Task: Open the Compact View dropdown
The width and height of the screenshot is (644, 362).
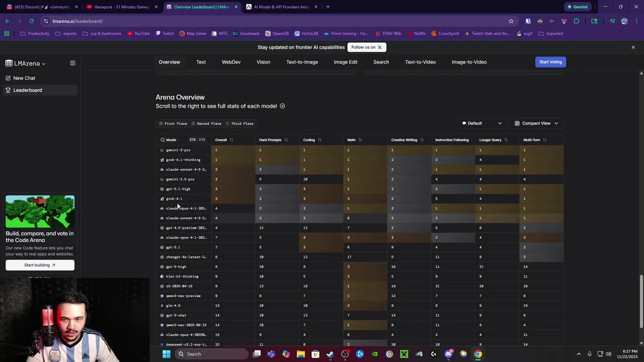Action: point(536,123)
